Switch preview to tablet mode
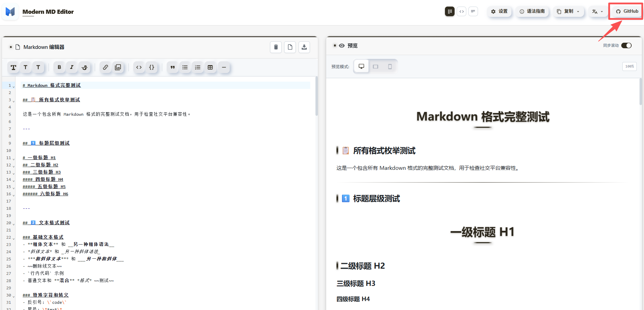 coord(375,66)
